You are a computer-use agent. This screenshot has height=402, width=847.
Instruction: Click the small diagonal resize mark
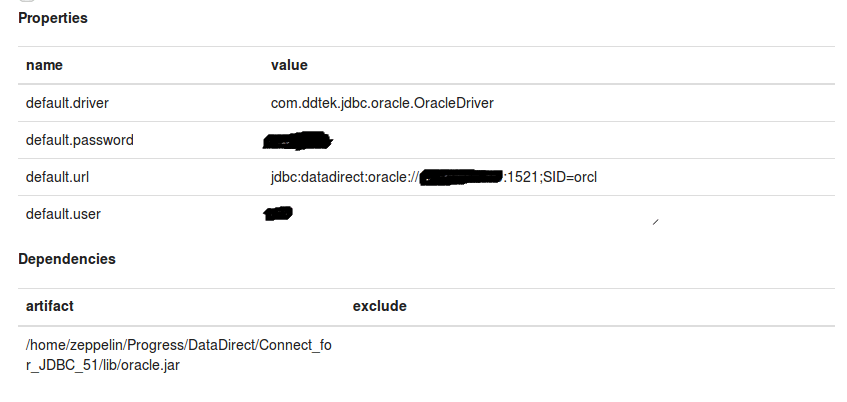(655, 220)
